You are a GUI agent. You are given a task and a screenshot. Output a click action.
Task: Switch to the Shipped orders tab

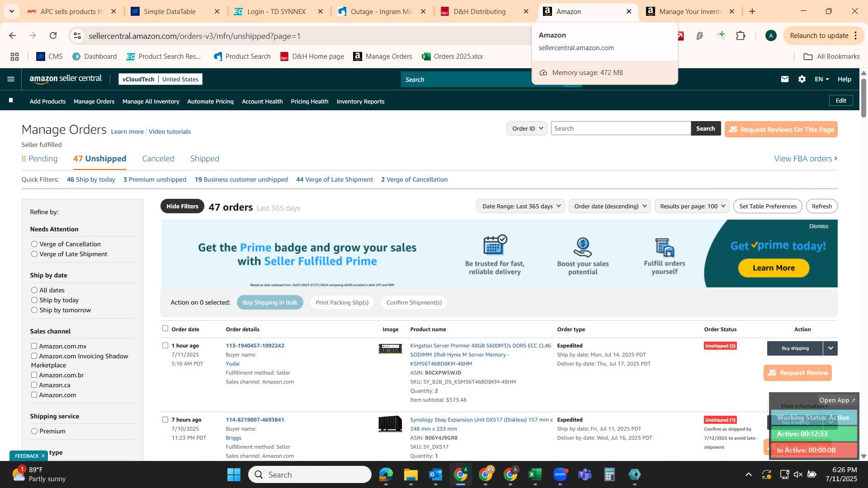pos(205,159)
